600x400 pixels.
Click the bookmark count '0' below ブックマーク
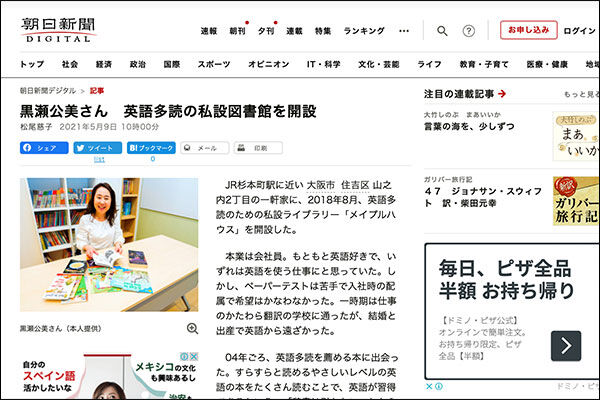pos(153,159)
